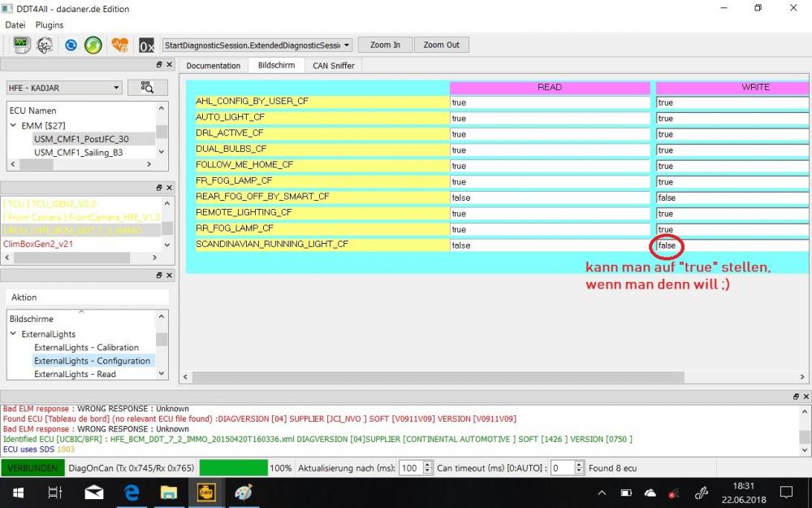The height and width of the screenshot is (508, 812).
Task: Click the Zoom In button
Action: (x=385, y=45)
